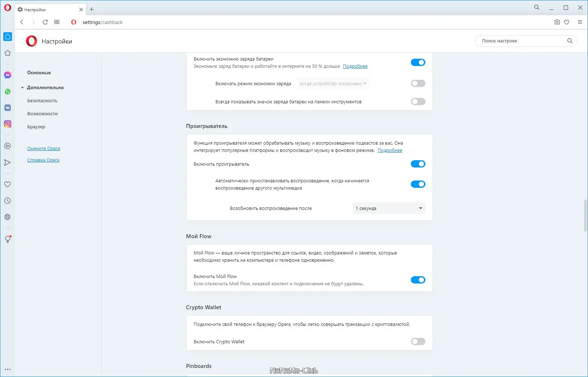588x377 pixels.
Task: Search in open tabs magnifier
Action: point(537,7)
